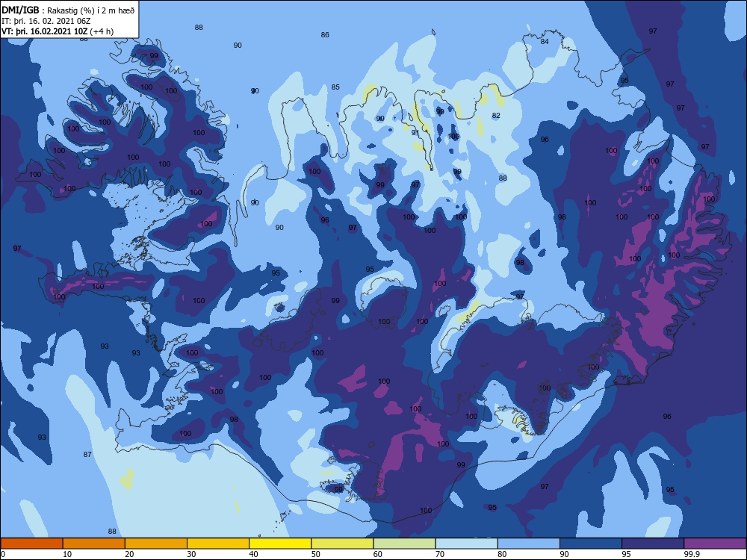Viewport: 747px width, 560px height.
Task: Click the "91" humidity value on the map
Action: (x=415, y=132)
